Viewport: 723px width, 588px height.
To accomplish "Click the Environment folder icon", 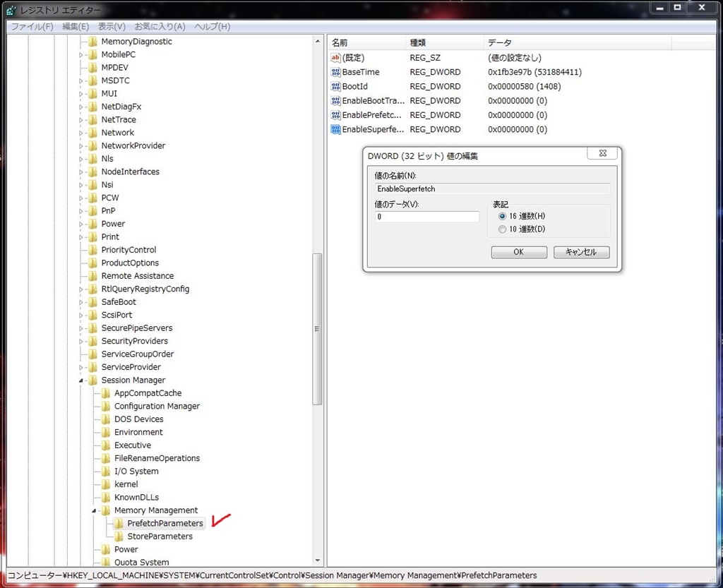I will (106, 432).
